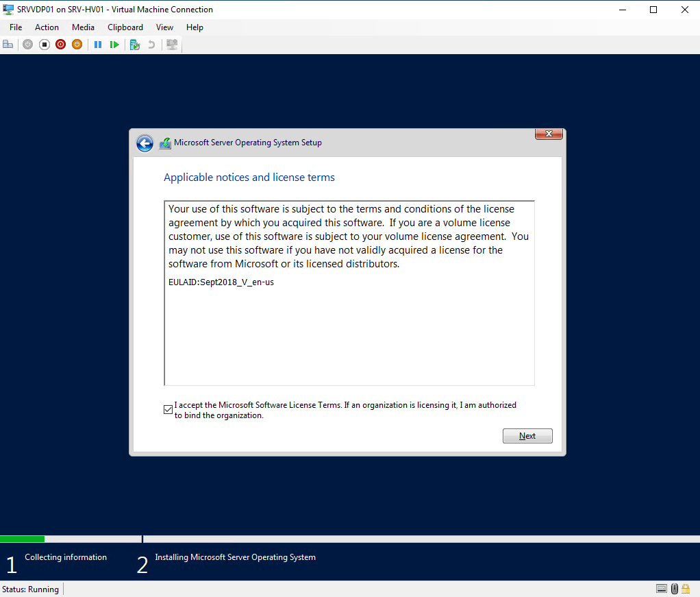Expand the Clipboard menu
The width and height of the screenshot is (700, 597).
[x=125, y=27]
